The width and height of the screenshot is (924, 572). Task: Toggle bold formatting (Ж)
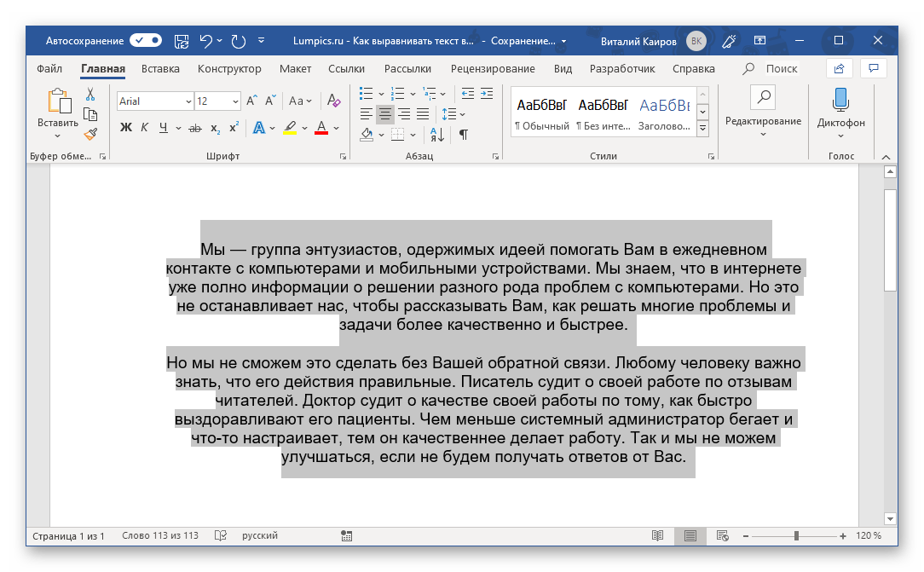[x=126, y=128]
